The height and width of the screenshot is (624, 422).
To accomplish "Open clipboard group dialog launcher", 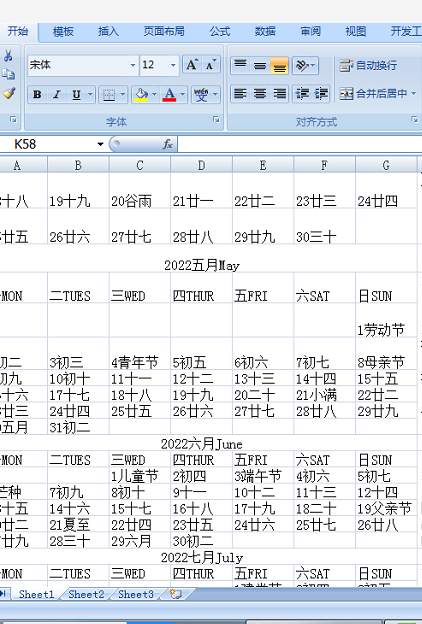I will click(14, 119).
